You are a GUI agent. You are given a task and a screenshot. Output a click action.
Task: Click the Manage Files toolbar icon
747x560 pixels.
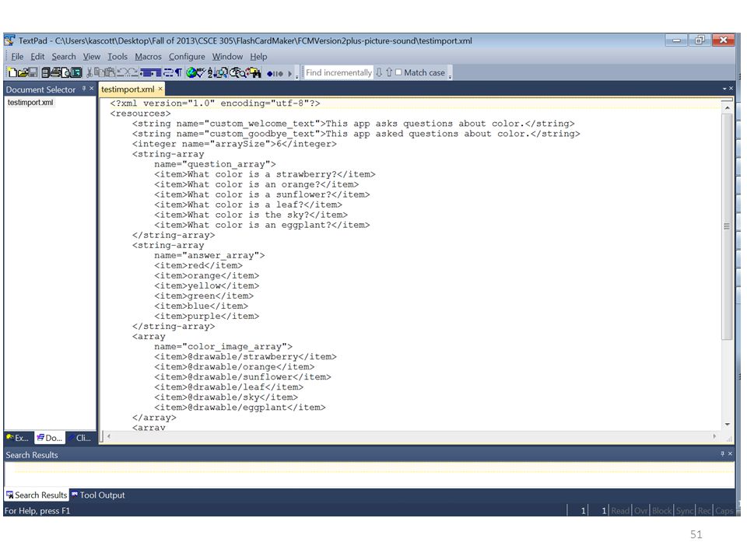[x=46, y=72]
